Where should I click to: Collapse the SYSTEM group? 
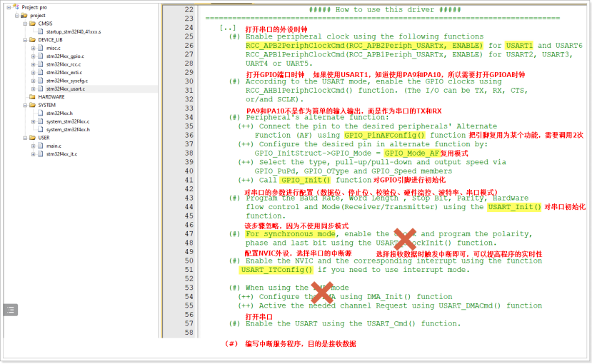tap(25, 105)
